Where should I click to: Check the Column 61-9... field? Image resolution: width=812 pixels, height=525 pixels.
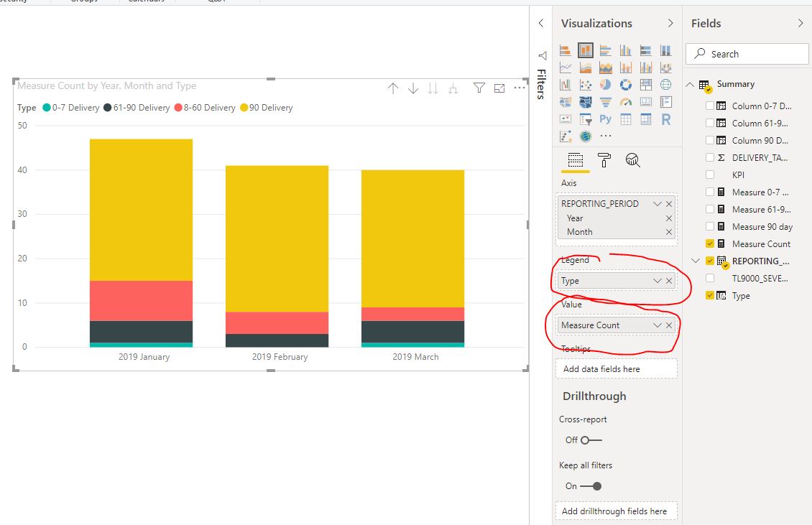click(710, 124)
